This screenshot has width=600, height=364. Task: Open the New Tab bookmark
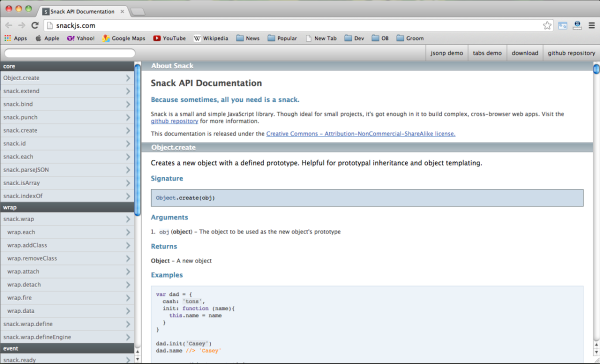[321, 38]
